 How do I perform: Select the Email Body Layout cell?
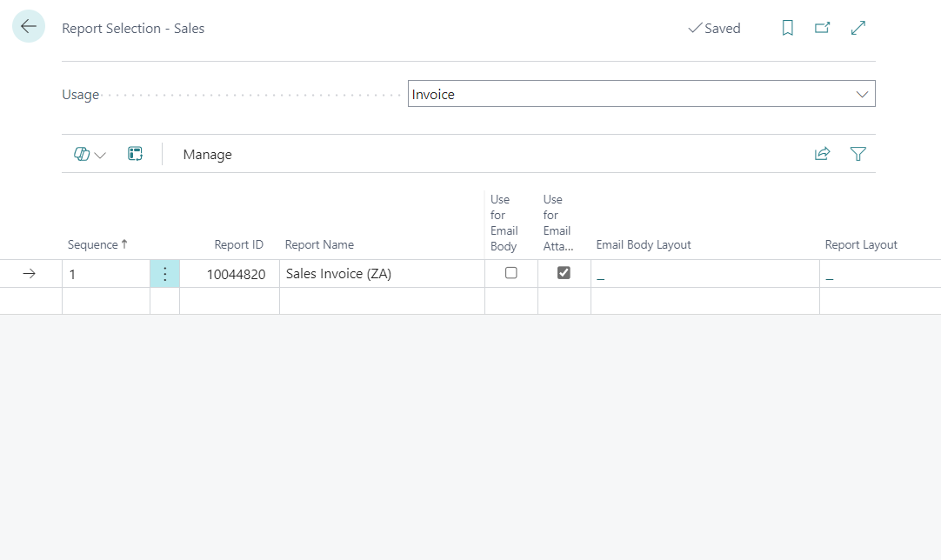point(704,274)
